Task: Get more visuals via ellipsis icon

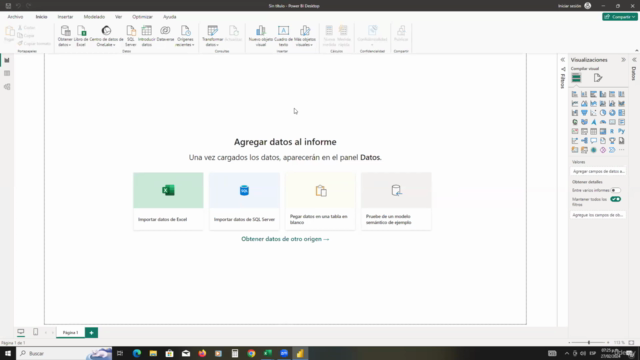Action: click(x=622, y=150)
